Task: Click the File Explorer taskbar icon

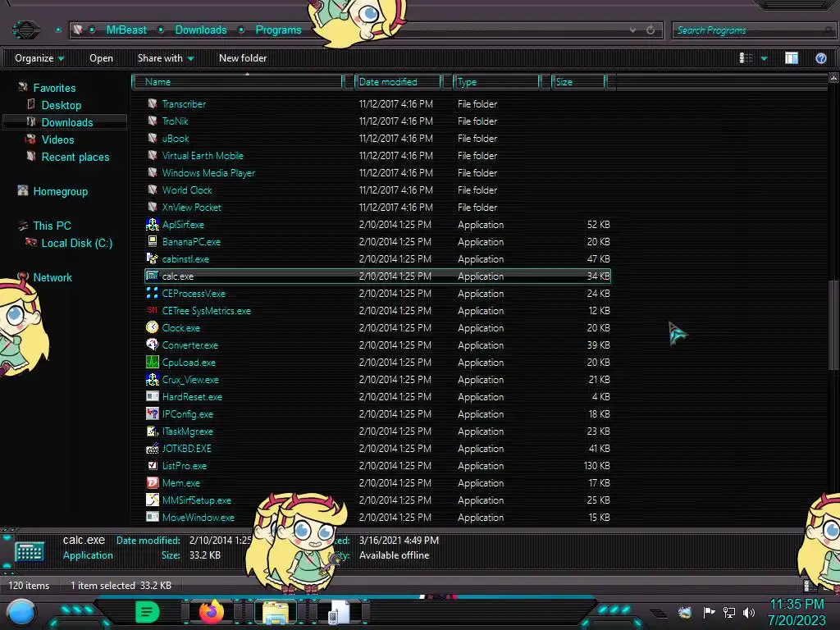Action: (276, 612)
